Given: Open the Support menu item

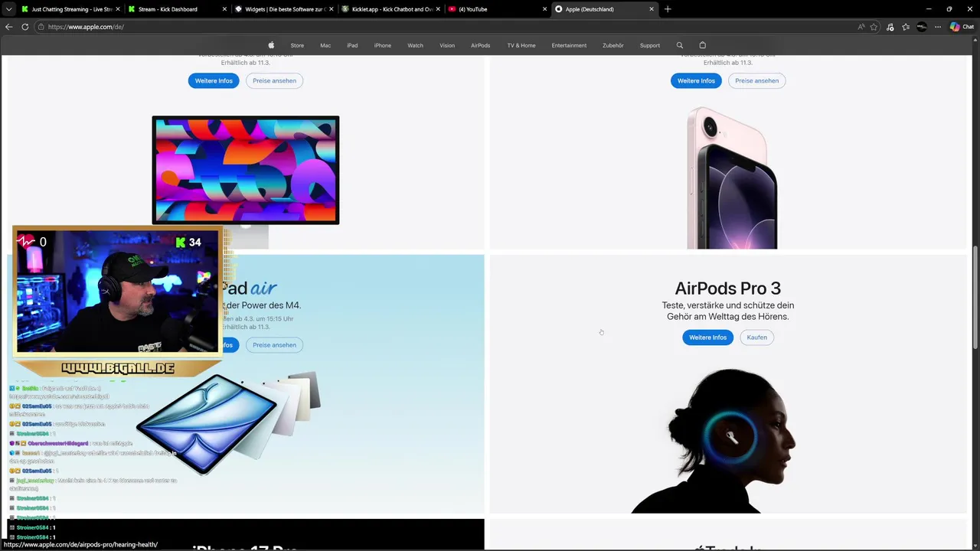Looking at the screenshot, I should (x=650, y=45).
